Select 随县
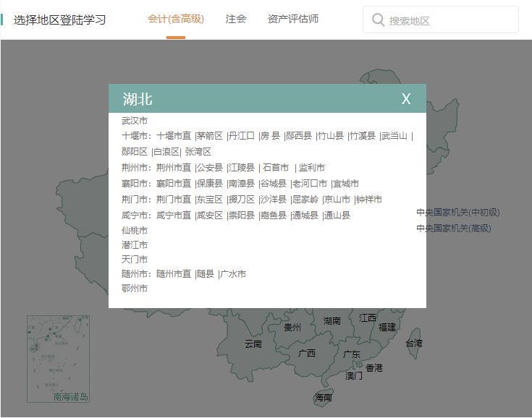Image resolution: width=532 pixels, height=418 pixels. pos(206,274)
